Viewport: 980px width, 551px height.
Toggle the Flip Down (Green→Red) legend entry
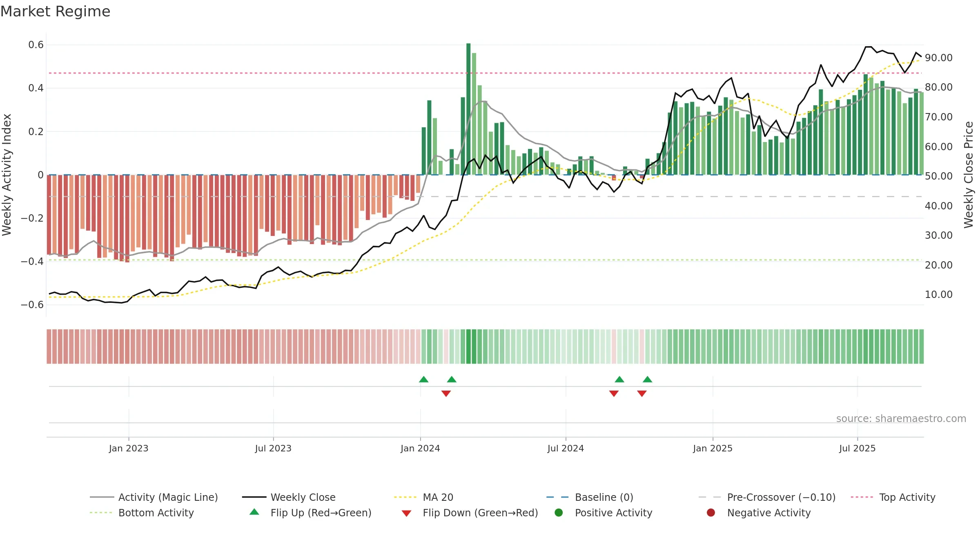pyautogui.click(x=470, y=513)
